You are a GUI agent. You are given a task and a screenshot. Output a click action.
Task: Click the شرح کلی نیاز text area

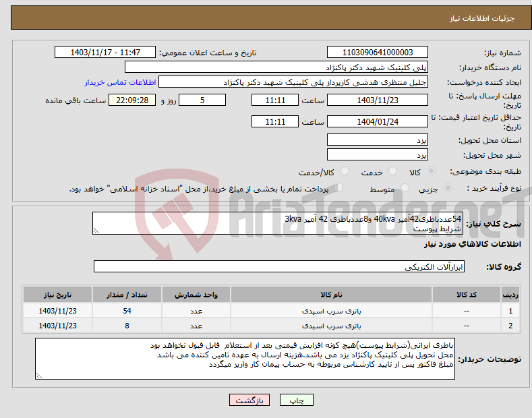coord(278,223)
